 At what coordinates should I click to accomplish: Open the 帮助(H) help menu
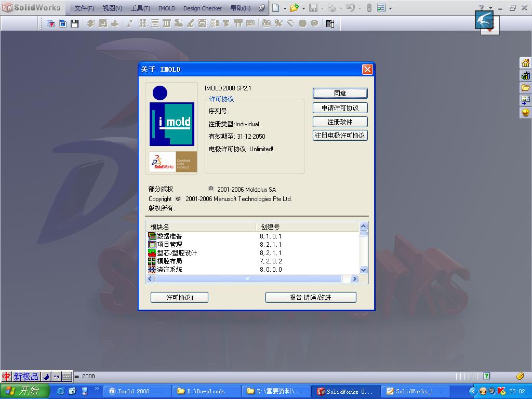tap(240, 8)
